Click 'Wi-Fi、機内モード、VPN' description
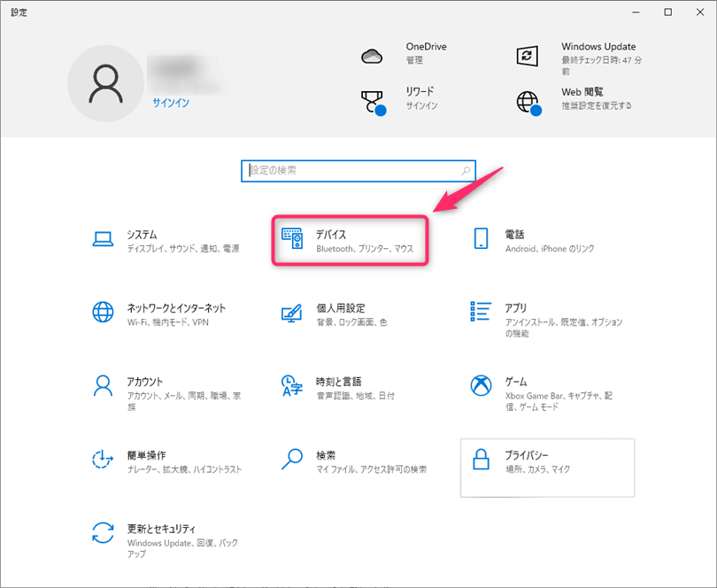The width and height of the screenshot is (717, 588). pos(168,322)
